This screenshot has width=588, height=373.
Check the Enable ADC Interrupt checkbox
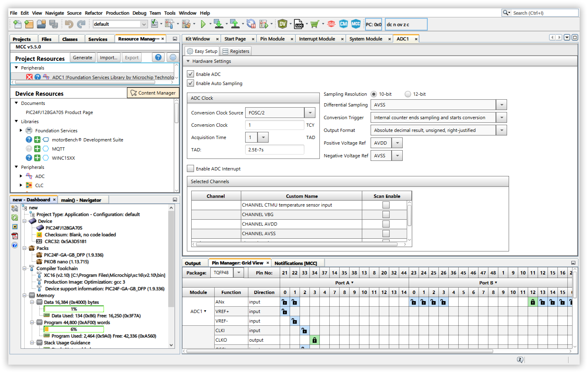click(190, 168)
